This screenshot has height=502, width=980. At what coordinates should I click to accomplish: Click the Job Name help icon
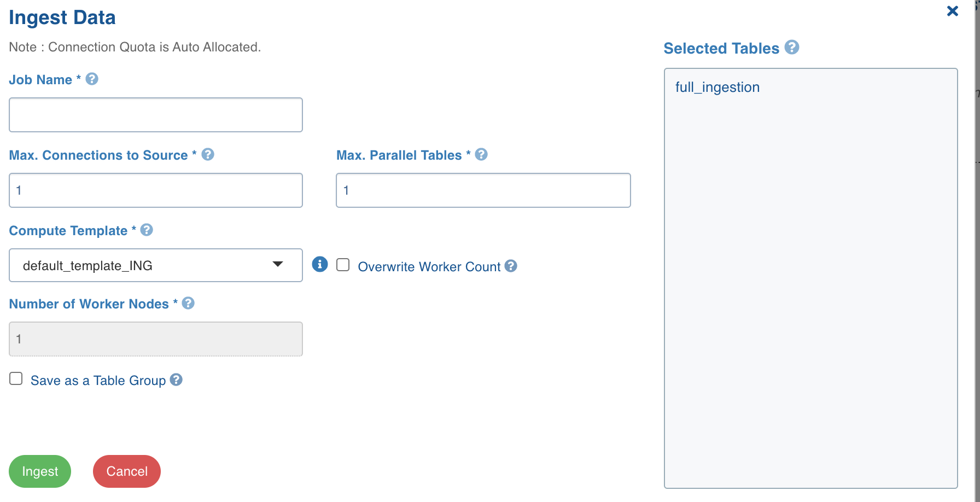point(92,79)
